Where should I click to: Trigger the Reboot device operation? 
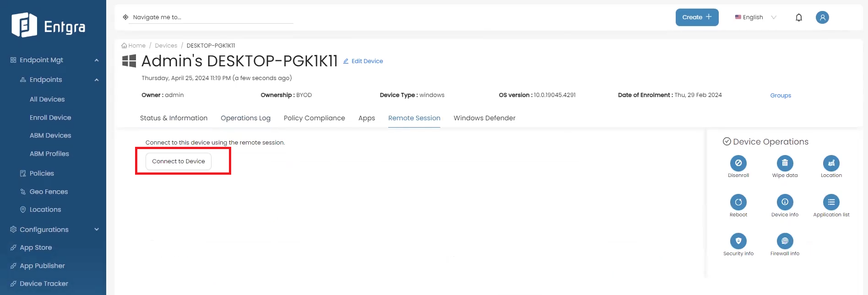738,202
